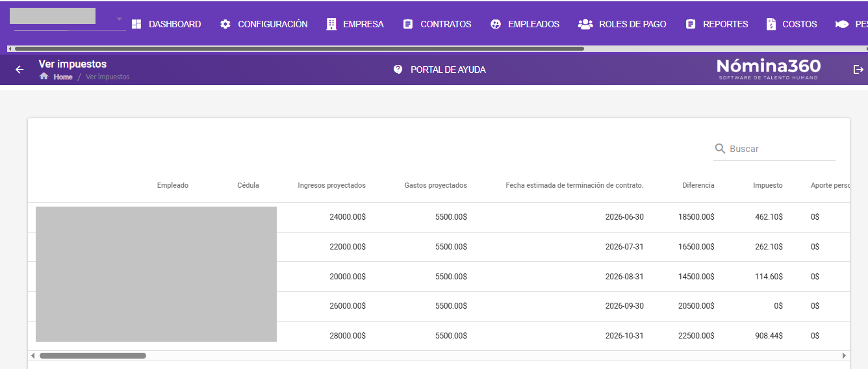Click the table horizontal scrollbar thumb
The image size is (868, 369).
point(93,355)
